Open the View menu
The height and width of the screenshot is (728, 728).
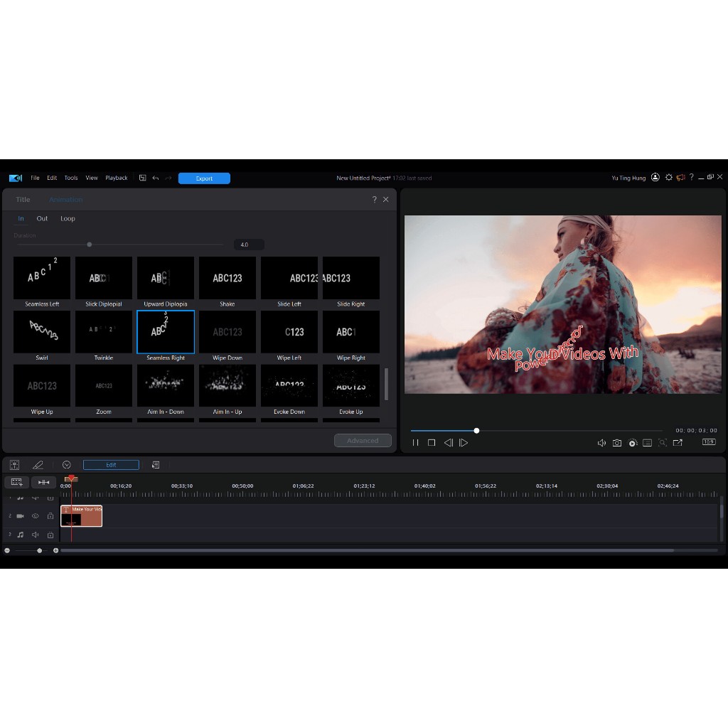tap(92, 178)
